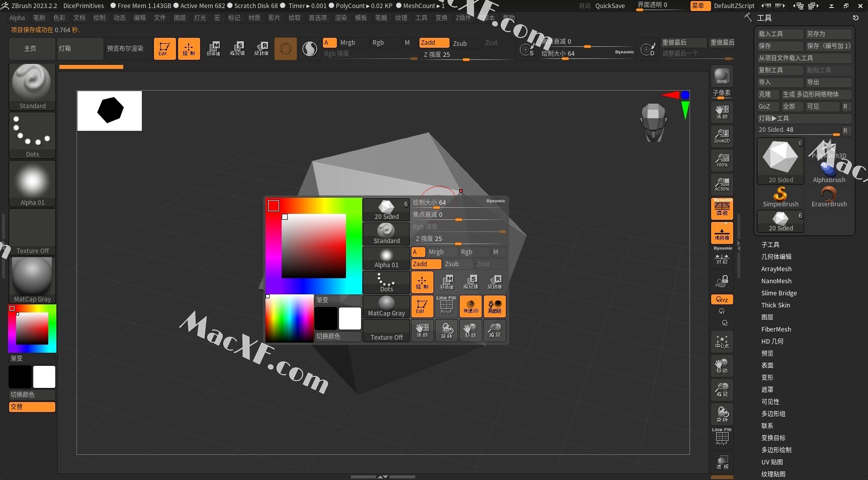Expand the FiberMesh section
The width and height of the screenshot is (868, 480).
click(776, 330)
